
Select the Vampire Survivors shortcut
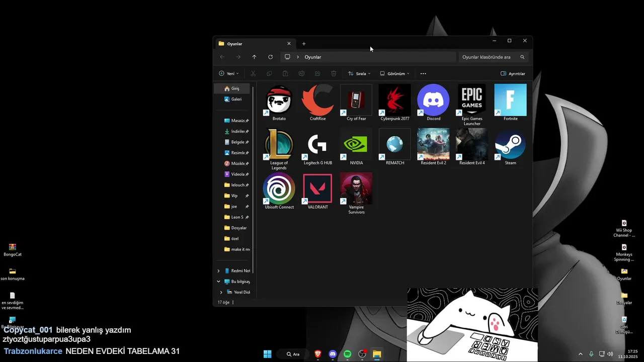(x=356, y=193)
